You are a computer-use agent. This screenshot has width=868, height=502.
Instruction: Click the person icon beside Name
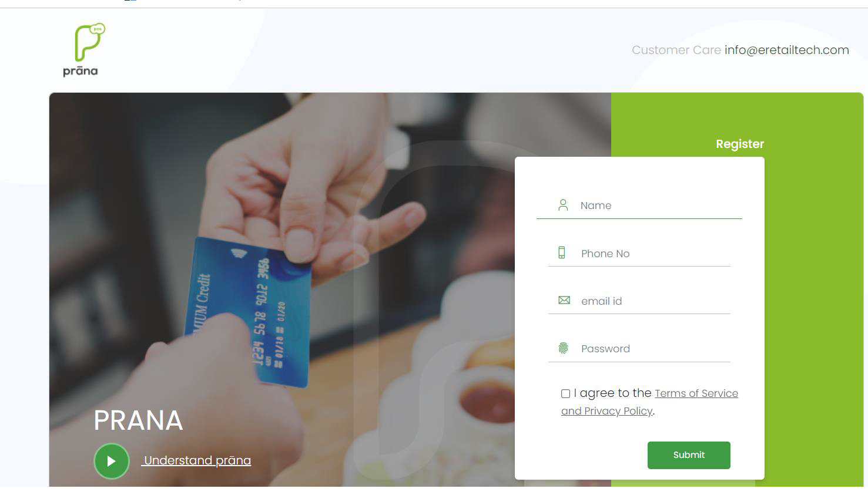coord(563,205)
